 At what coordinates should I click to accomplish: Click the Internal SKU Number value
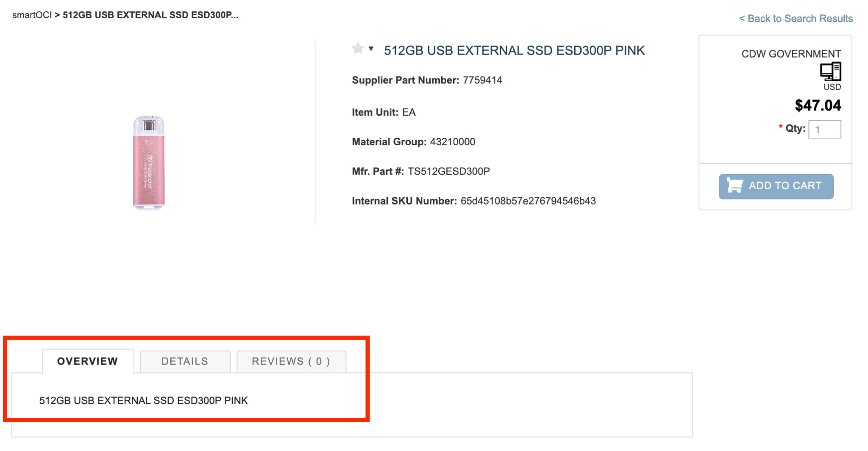click(x=528, y=201)
